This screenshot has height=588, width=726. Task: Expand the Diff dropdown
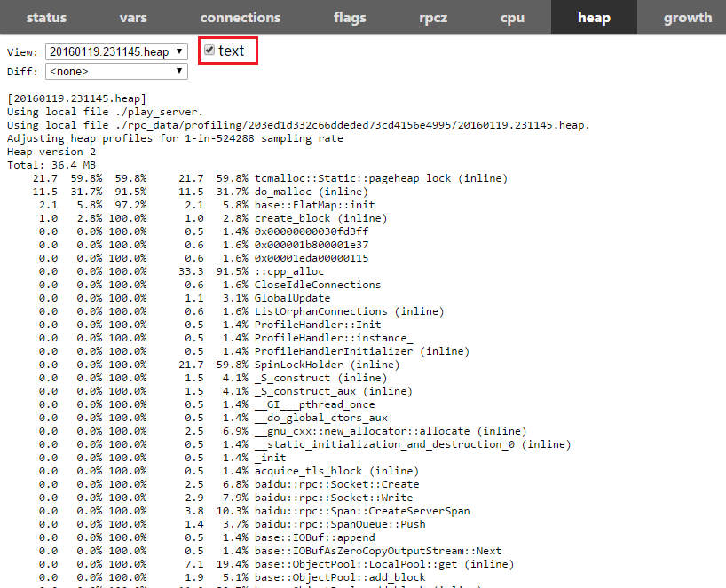click(x=115, y=71)
